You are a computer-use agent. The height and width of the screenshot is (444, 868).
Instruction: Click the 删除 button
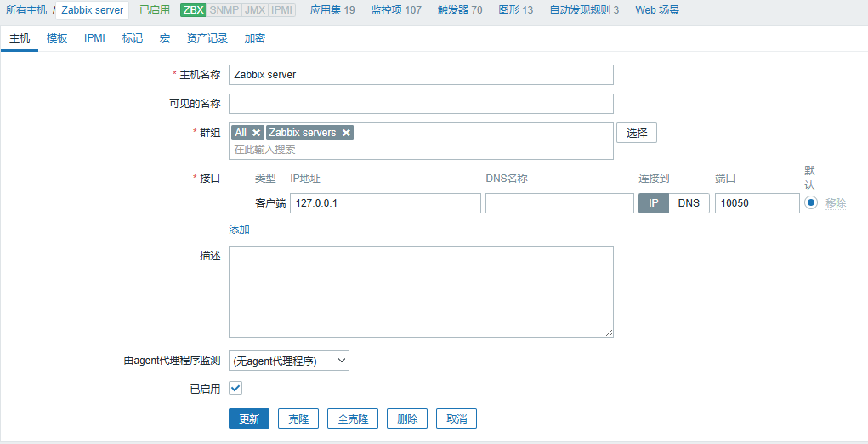point(407,418)
